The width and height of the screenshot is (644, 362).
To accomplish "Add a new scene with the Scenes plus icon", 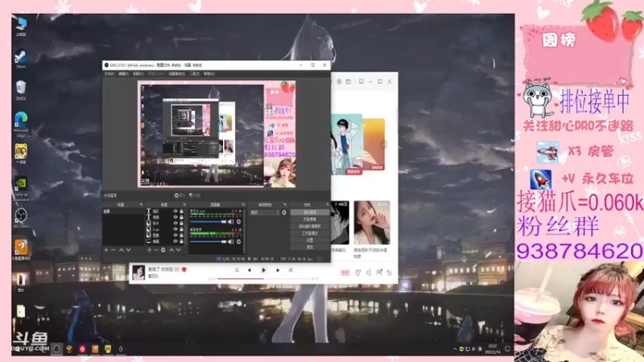I will (106, 250).
